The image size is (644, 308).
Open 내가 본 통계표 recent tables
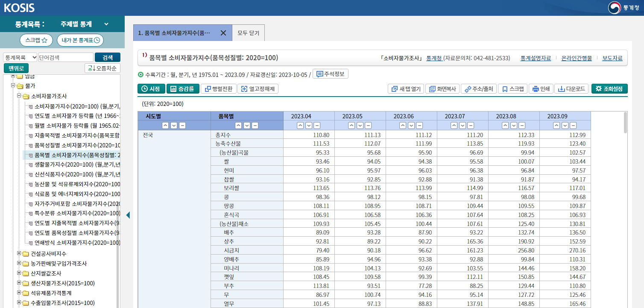80,40
